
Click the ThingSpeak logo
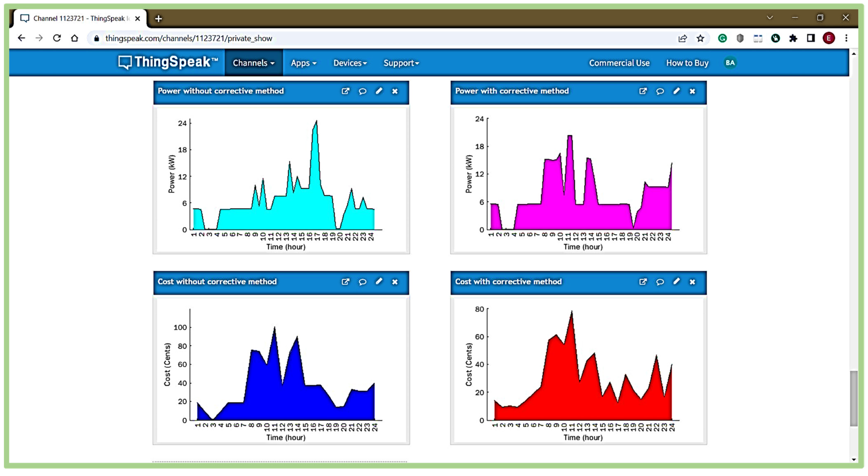coord(168,62)
